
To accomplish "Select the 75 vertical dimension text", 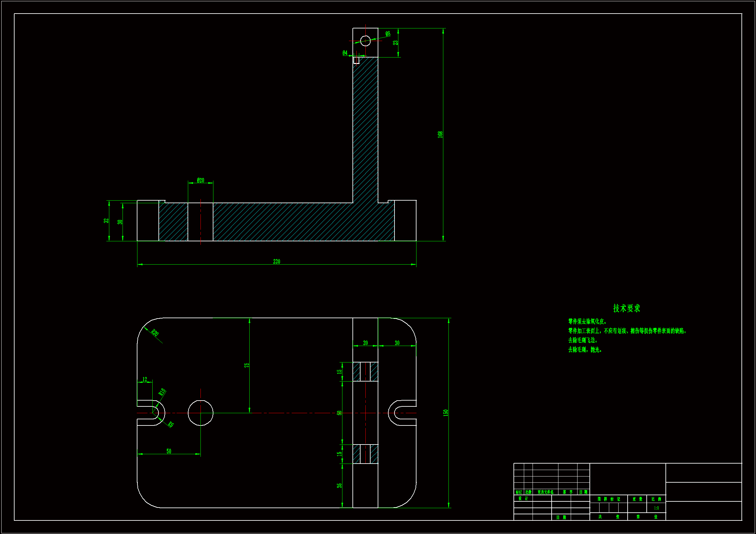I will [x=247, y=365].
